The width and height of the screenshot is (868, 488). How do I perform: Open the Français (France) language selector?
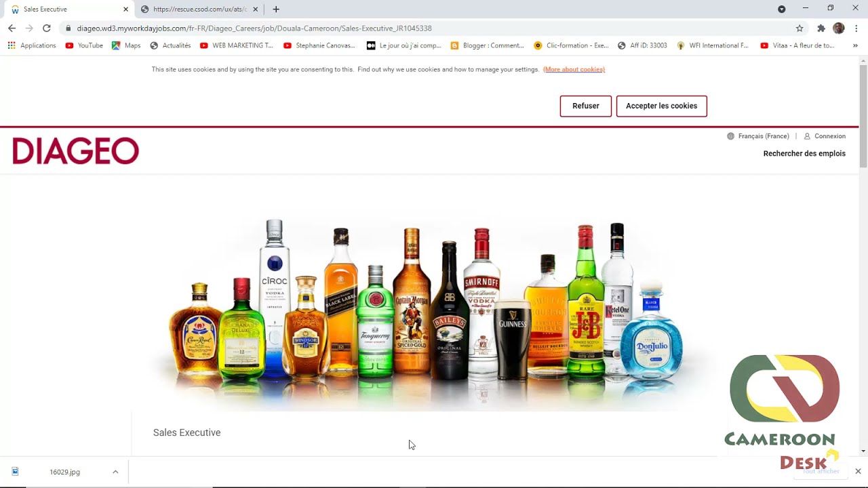point(758,136)
